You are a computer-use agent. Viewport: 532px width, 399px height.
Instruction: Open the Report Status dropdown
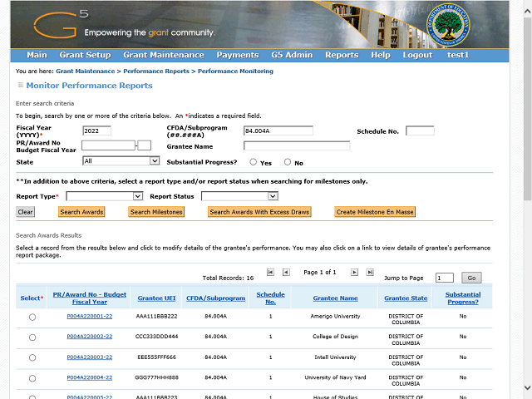tap(239, 196)
